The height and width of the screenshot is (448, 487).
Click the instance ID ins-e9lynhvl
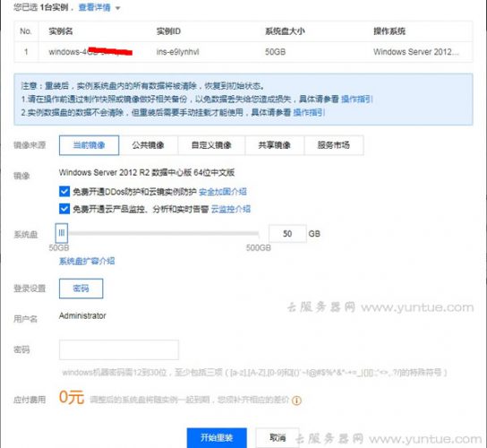[x=177, y=52]
